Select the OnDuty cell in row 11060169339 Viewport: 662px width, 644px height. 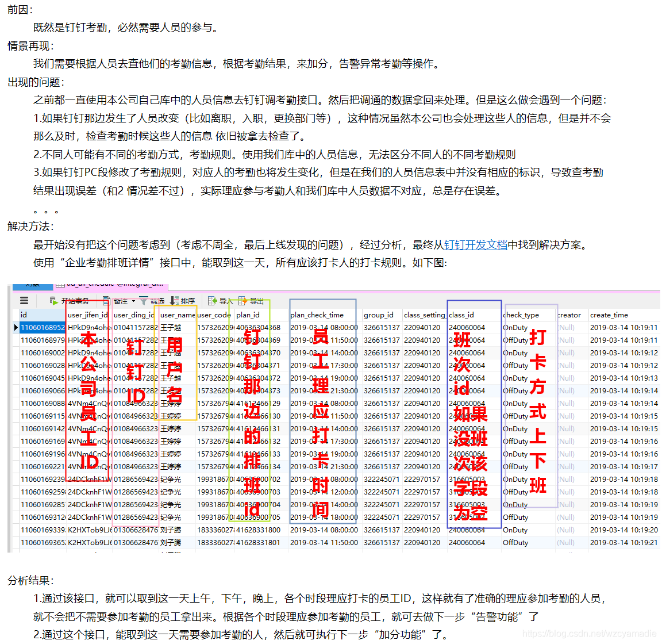pos(528,530)
